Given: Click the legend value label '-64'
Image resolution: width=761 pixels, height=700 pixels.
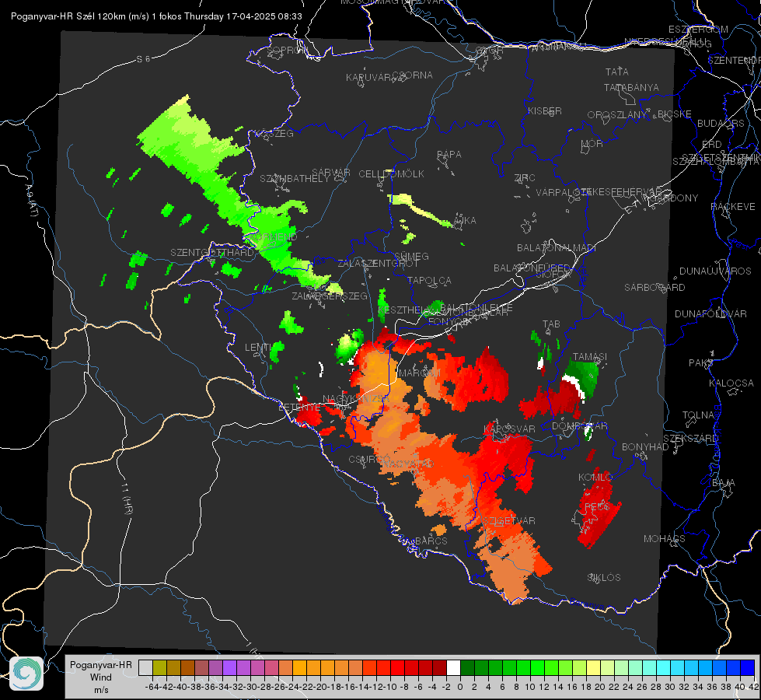Looking at the screenshot, I should [x=152, y=687].
